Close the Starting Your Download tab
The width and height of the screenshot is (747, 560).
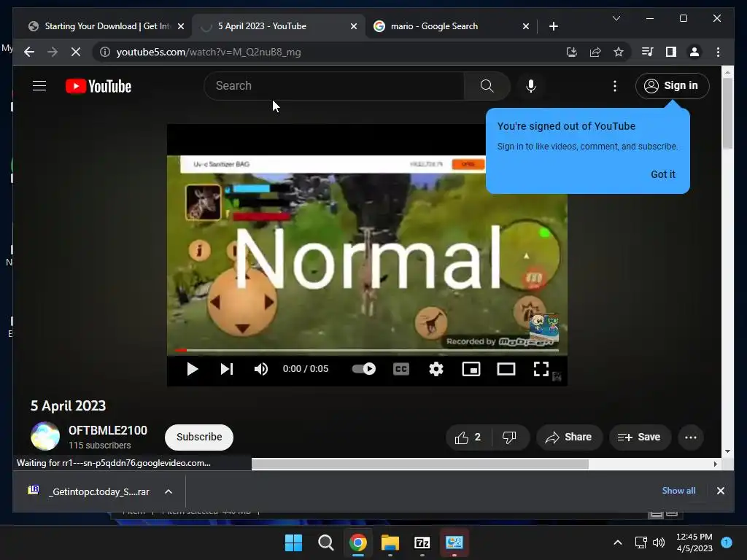point(181,26)
